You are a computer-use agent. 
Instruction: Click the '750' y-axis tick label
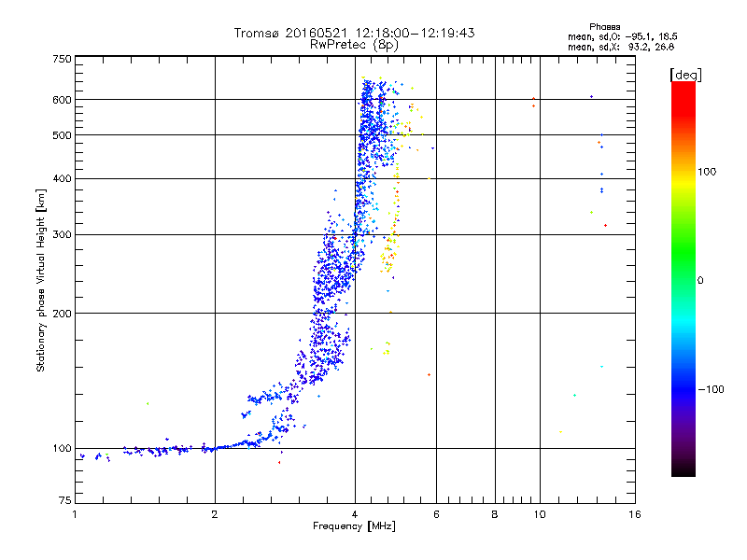coord(62,59)
